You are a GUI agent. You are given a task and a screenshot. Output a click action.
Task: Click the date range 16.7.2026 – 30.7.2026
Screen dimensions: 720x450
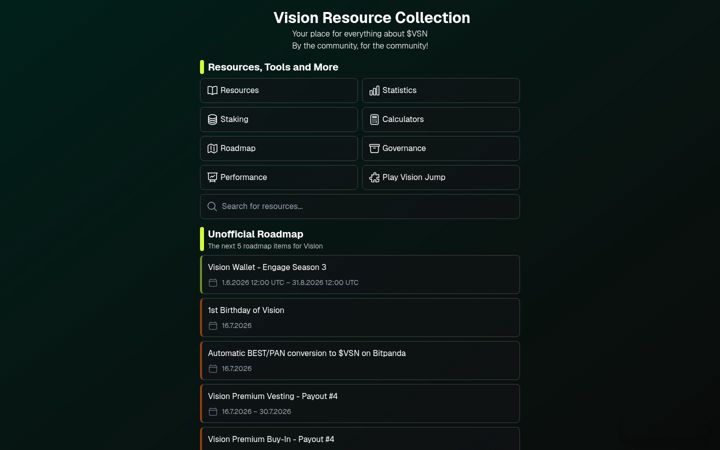coord(256,412)
